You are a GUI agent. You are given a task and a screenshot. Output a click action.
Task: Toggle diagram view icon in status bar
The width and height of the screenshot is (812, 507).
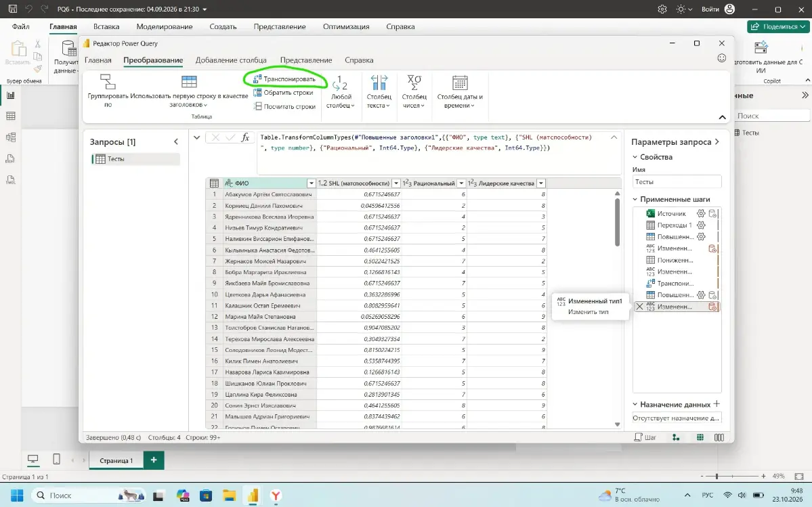point(676,437)
